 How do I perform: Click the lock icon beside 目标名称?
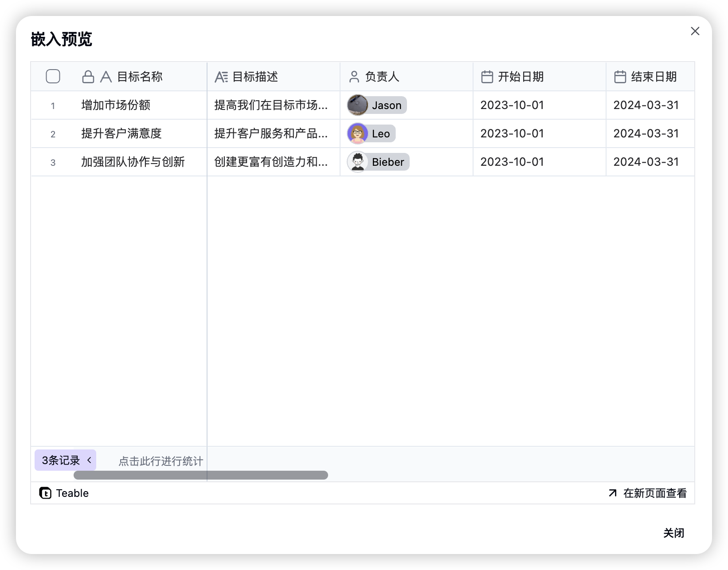point(88,77)
